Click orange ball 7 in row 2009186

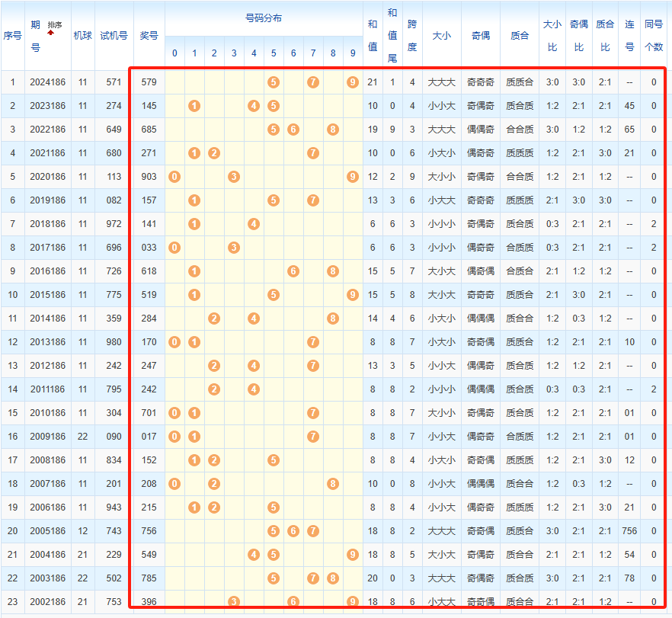pyautogui.click(x=313, y=437)
